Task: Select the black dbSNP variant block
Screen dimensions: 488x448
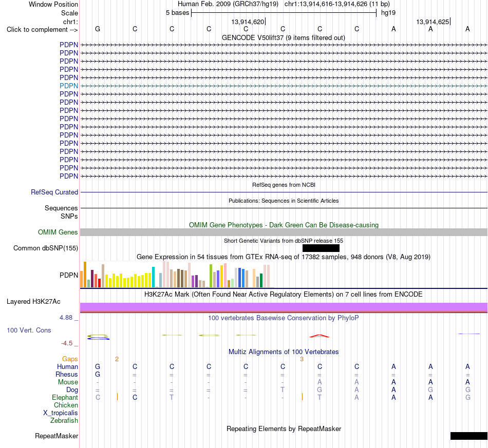Action: tap(321, 248)
